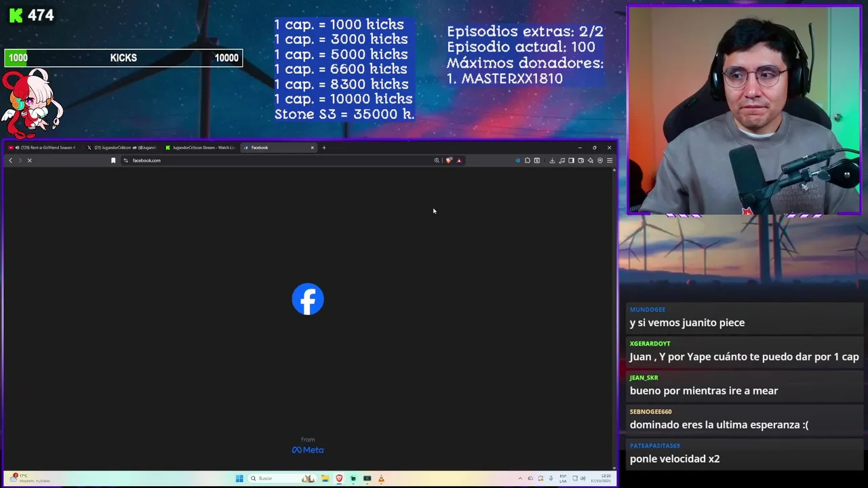The height and width of the screenshot is (488, 868).
Task: Open the zoom magnifier in address bar
Action: (437, 161)
